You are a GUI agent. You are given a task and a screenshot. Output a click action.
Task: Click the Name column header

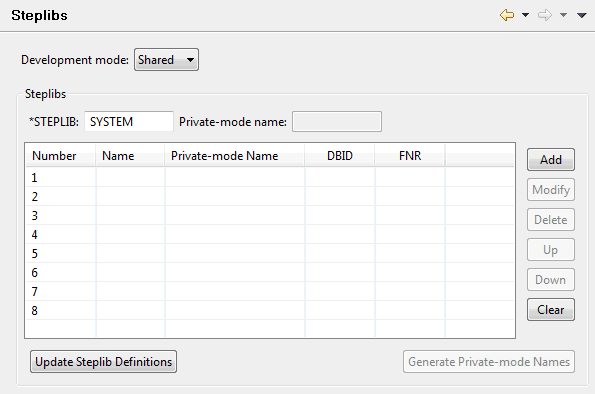tap(130, 156)
